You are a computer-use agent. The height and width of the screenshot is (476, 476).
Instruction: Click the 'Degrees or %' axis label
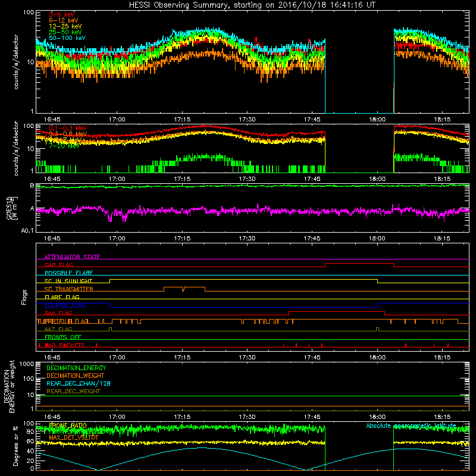[15, 446]
